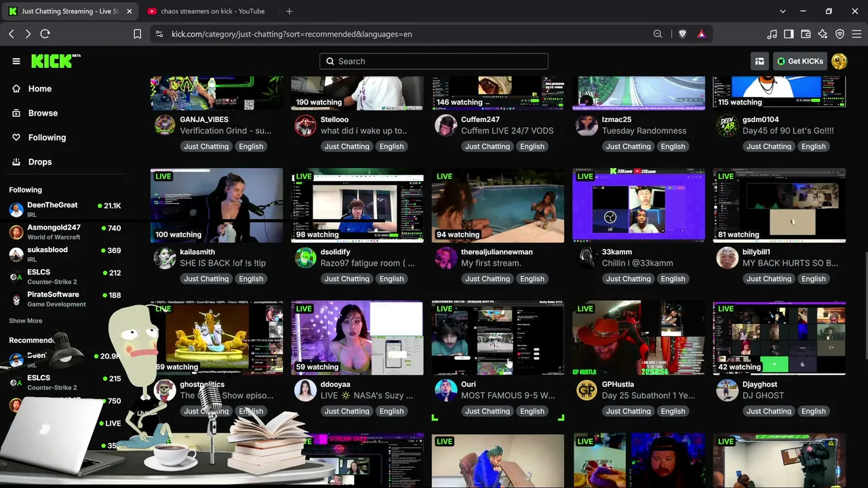Open the profile avatar menu on Kick
Screen dimensions: 868x488
(x=839, y=61)
